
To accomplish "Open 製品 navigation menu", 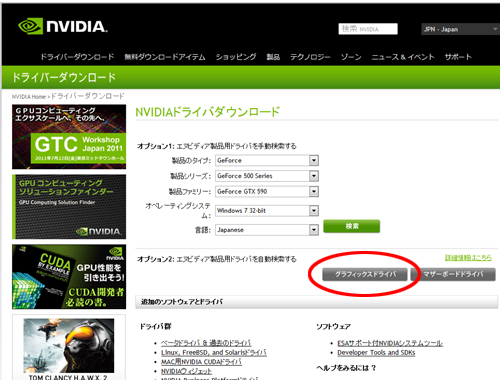I will tap(273, 57).
